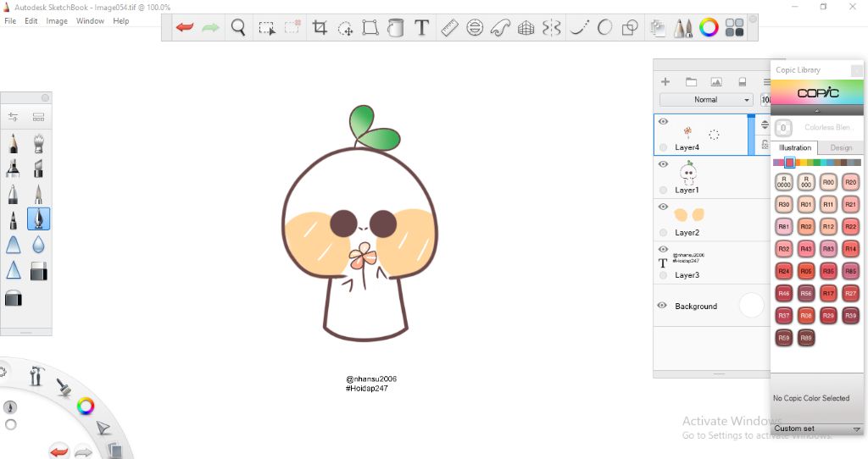Collapse the Copic header arrow
Viewport: 868px width, 459px height.
tap(817, 111)
